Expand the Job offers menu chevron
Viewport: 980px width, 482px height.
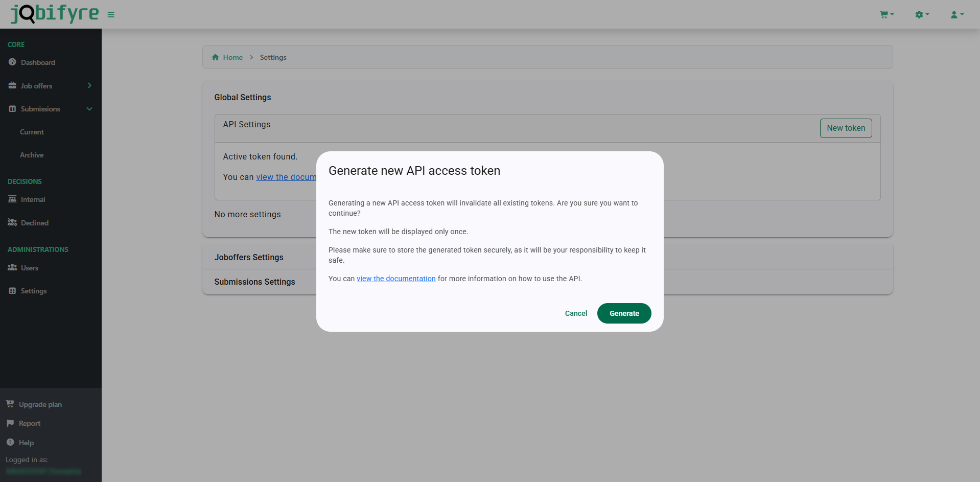[89, 85]
